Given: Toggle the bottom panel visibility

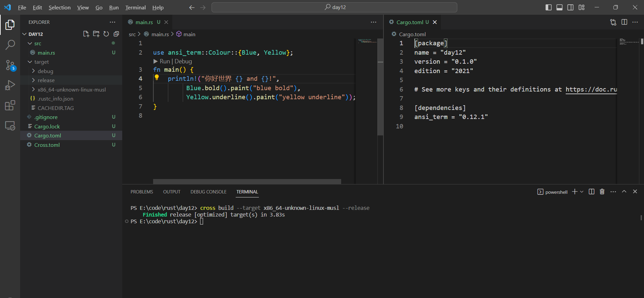Looking at the screenshot, I should [559, 7].
